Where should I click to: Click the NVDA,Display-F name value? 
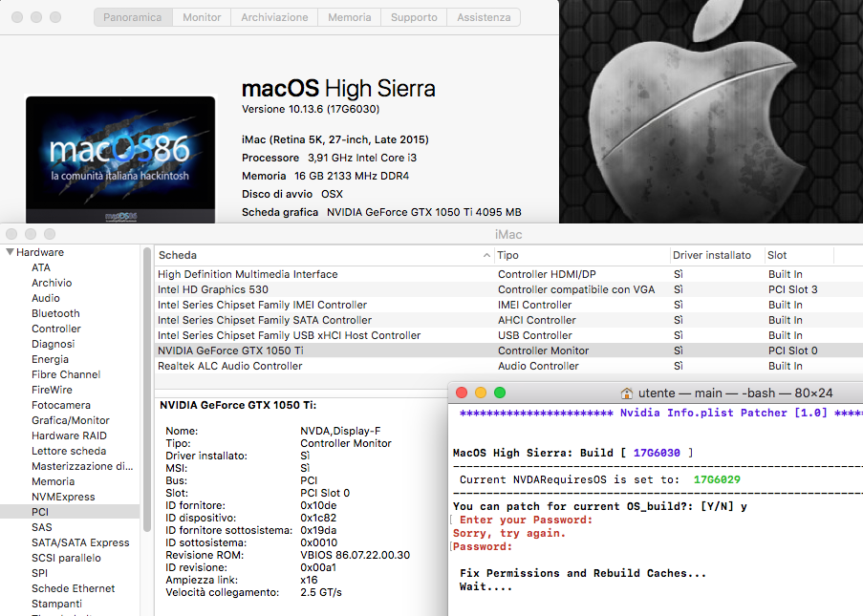click(x=340, y=431)
